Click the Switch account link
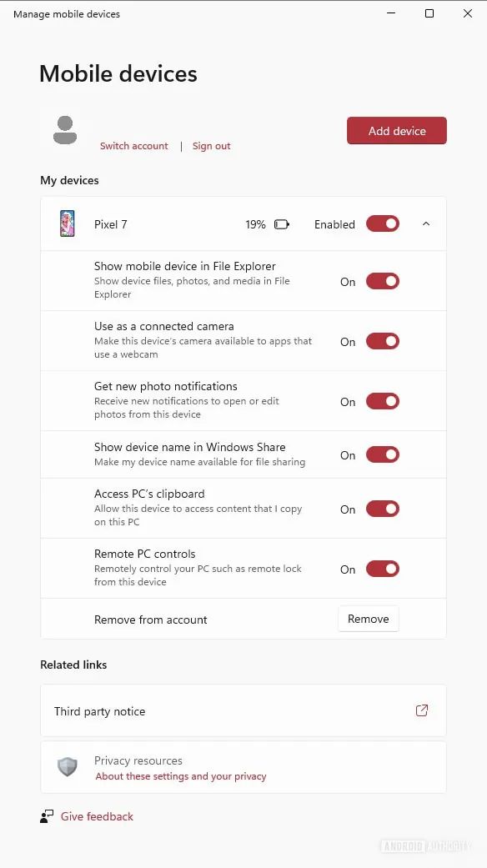Viewport: 487px width, 868px height. tap(133, 145)
